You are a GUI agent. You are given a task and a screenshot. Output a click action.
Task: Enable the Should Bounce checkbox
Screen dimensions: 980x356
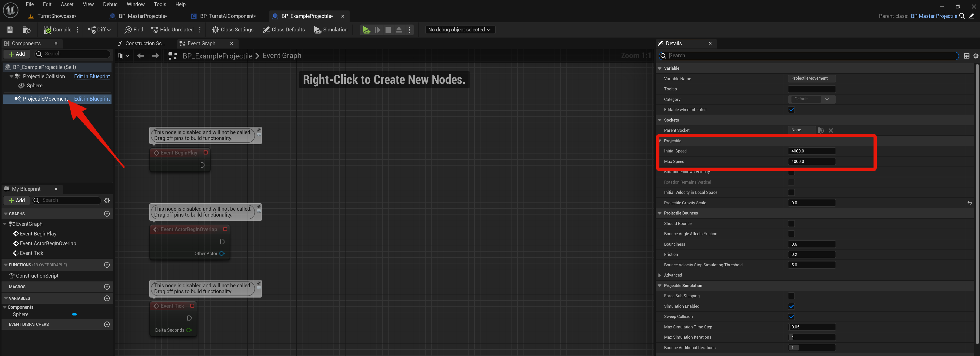(791, 223)
